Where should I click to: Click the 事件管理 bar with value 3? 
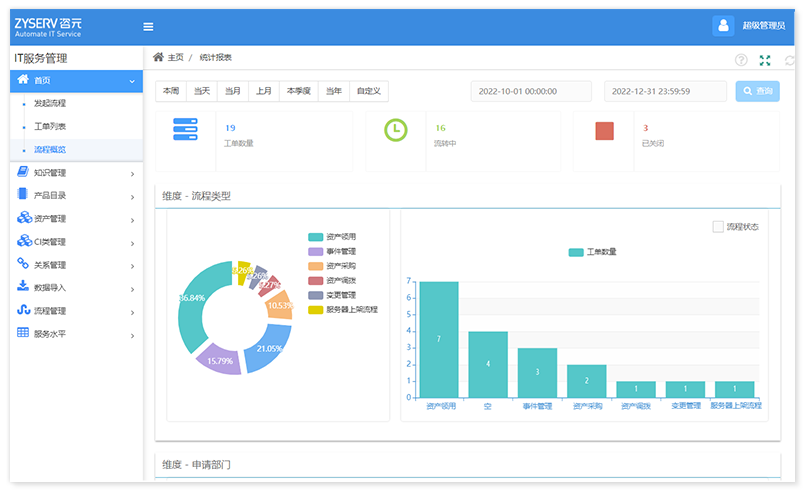click(537, 372)
